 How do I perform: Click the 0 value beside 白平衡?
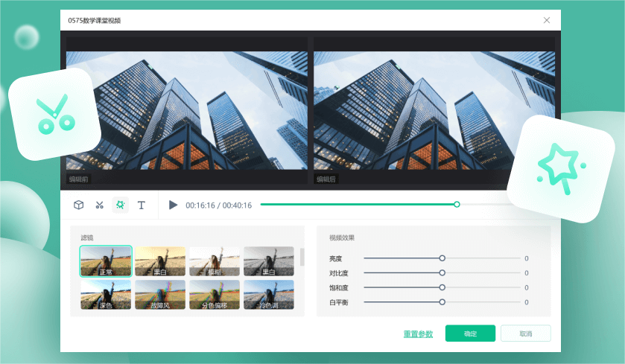click(x=527, y=302)
